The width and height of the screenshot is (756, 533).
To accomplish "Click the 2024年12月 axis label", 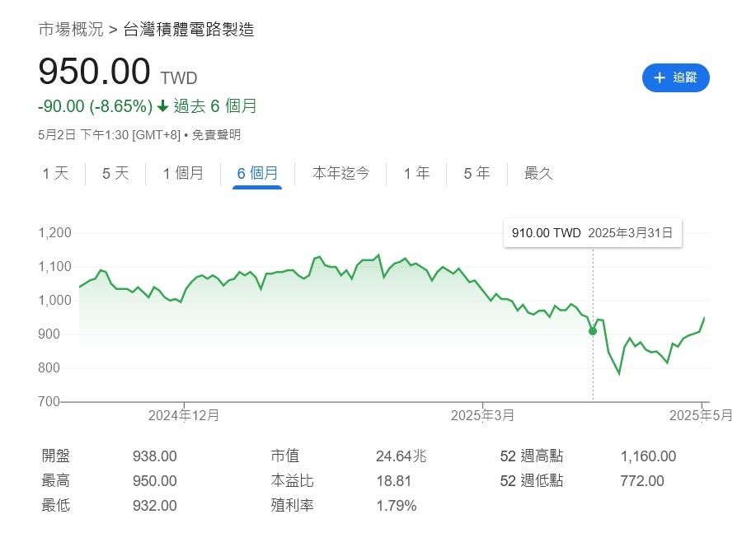I will (x=184, y=415).
